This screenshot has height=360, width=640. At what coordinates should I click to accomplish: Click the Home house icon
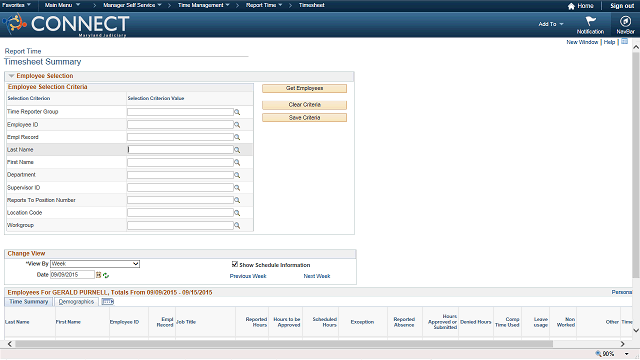pos(571,6)
